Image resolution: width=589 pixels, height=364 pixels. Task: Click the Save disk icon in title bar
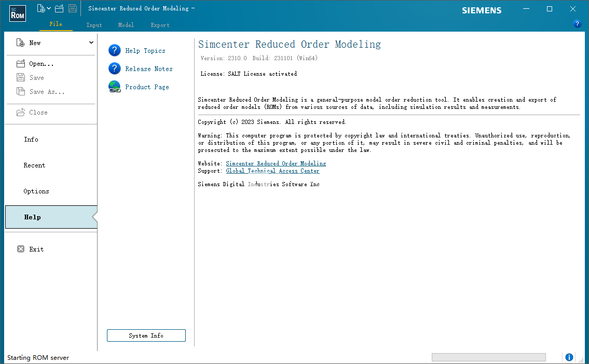(73, 8)
